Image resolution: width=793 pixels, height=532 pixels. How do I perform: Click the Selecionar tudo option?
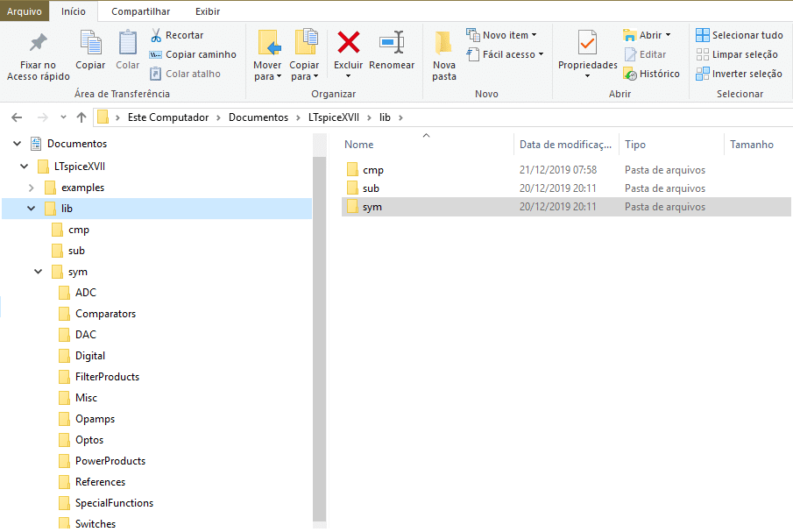(740, 35)
